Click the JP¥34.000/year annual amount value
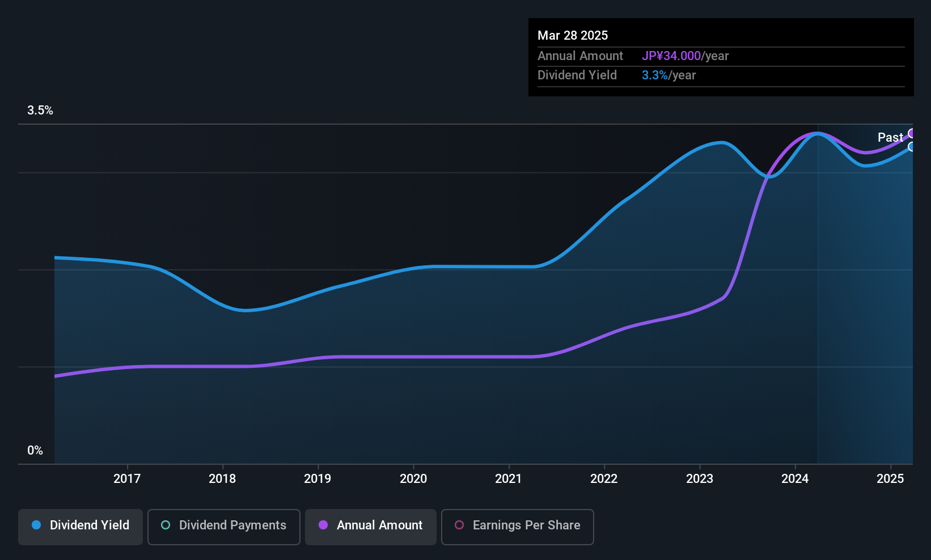The width and height of the screenshot is (931, 560). tap(685, 56)
